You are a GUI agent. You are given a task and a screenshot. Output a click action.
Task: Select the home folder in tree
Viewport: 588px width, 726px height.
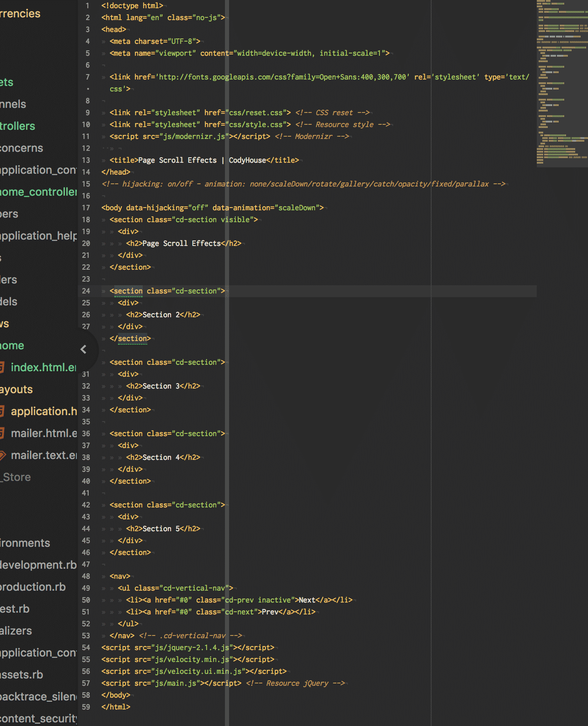[12, 346]
